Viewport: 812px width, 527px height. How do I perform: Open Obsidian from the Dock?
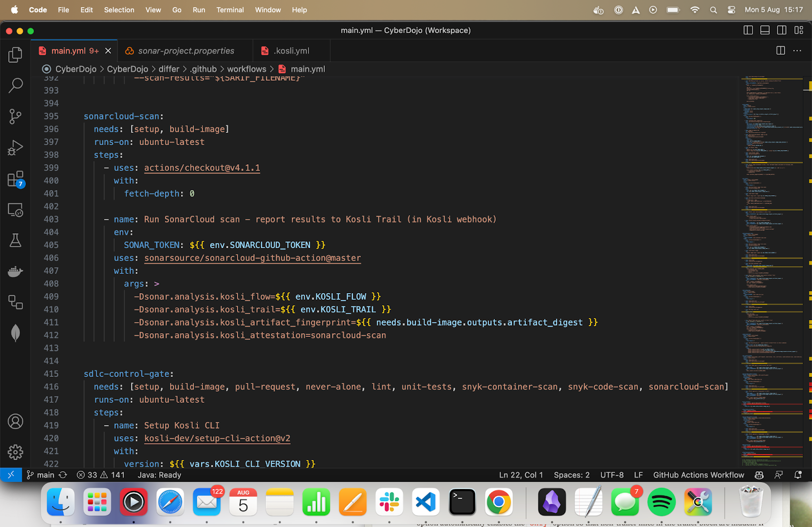click(x=552, y=502)
